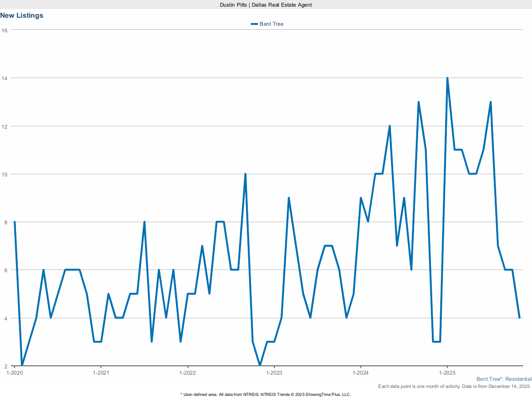
Task: Toggle the Bent Tree series in legend
Action: click(x=267, y=24)
